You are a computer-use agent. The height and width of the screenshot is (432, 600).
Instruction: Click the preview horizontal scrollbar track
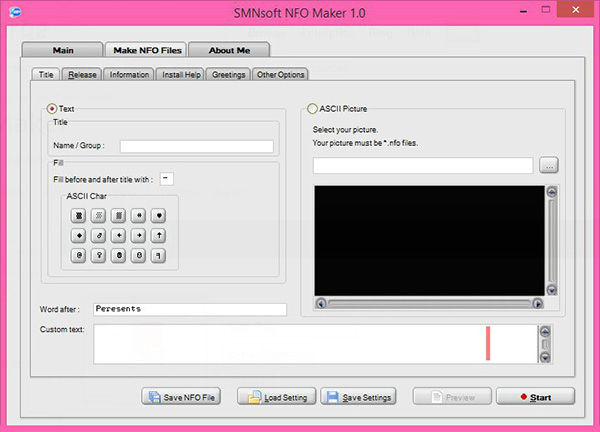(x=429, y=303)
